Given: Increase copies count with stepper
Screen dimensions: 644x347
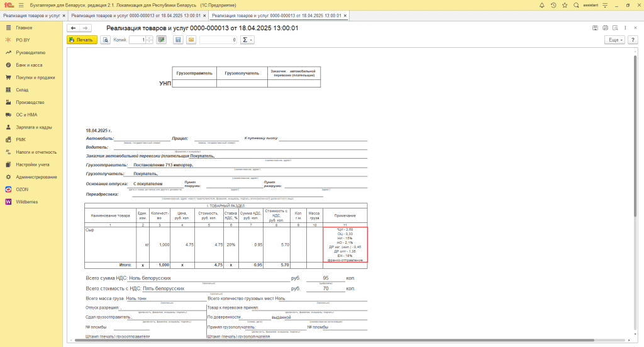Looking at the screenshot, I should [150, 38].
